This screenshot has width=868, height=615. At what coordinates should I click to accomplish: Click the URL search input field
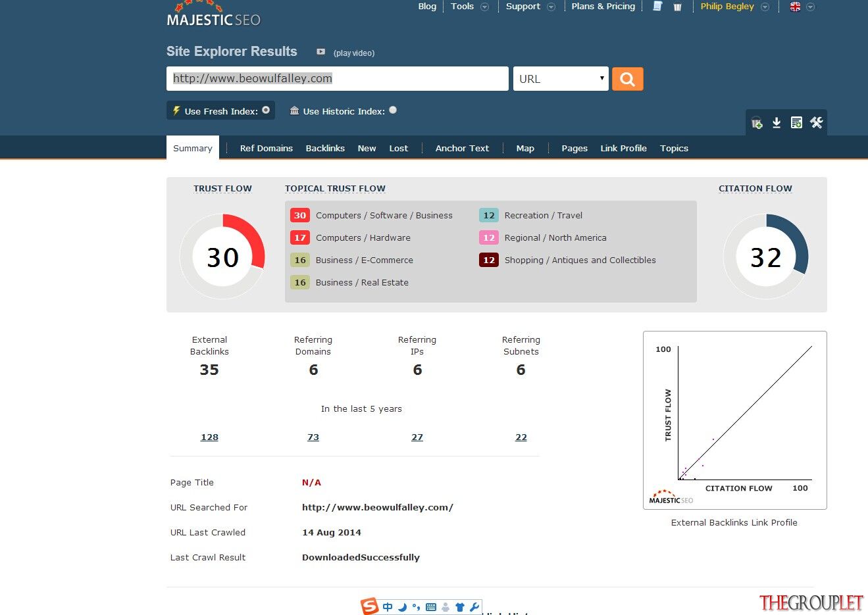point(338,78)
